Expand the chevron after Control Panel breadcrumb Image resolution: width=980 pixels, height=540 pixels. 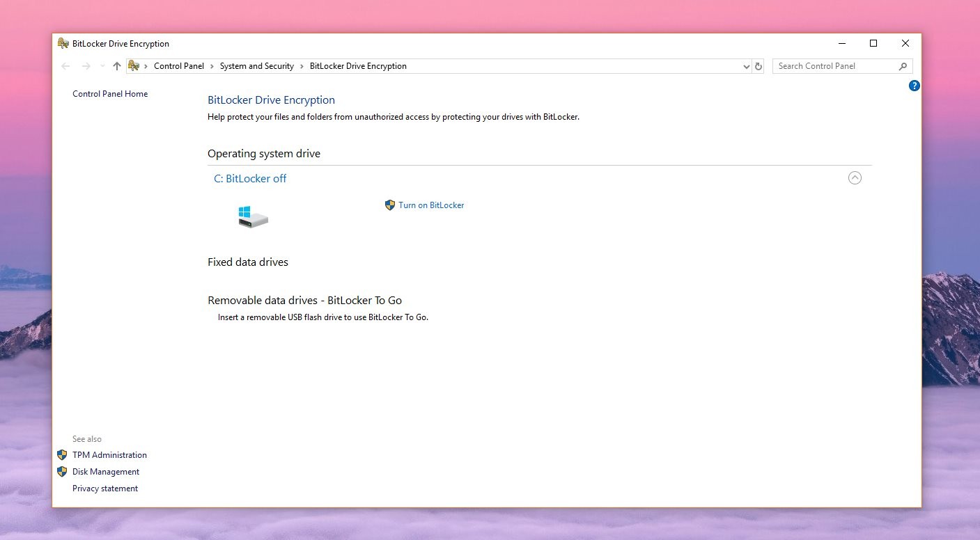(x=212, y=66)
